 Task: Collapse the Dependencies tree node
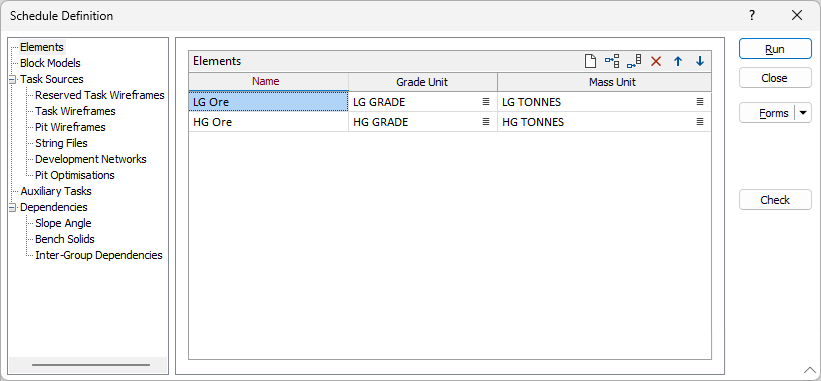pos(12,208)
